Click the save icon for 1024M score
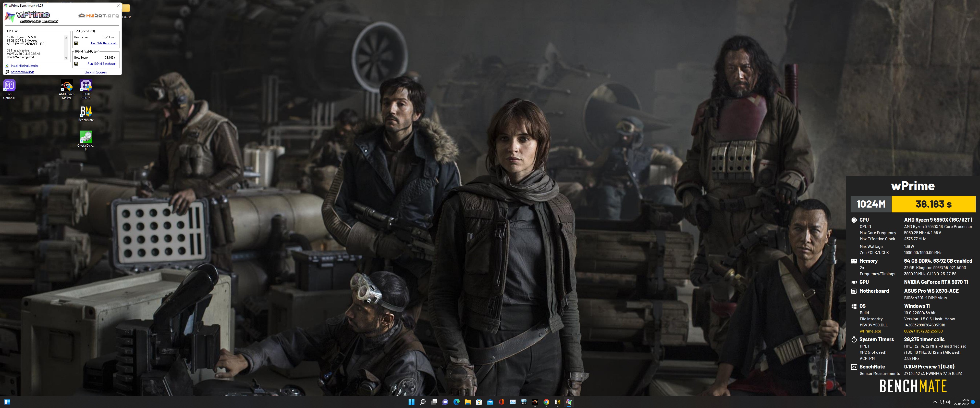The height and width of the screenshot is (408, 980). (76, 64)
